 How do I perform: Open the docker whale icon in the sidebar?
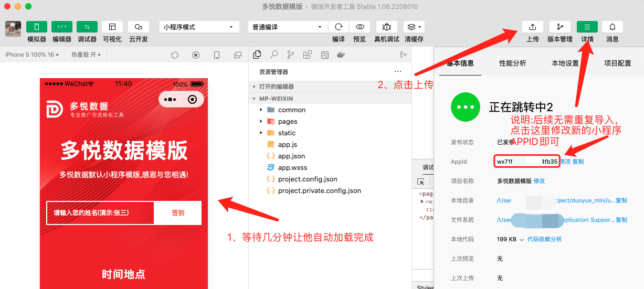tap(341, 55)
